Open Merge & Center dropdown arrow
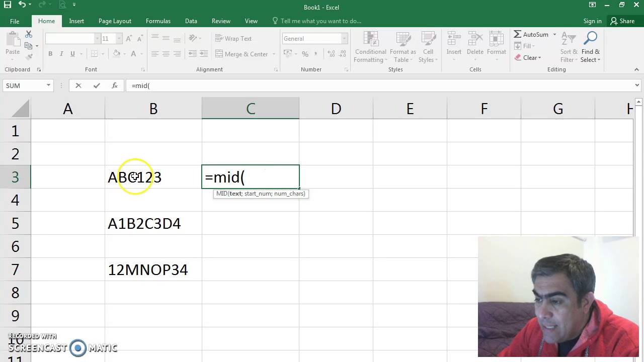This screenshot has width=644, height=362. [274, 54]
